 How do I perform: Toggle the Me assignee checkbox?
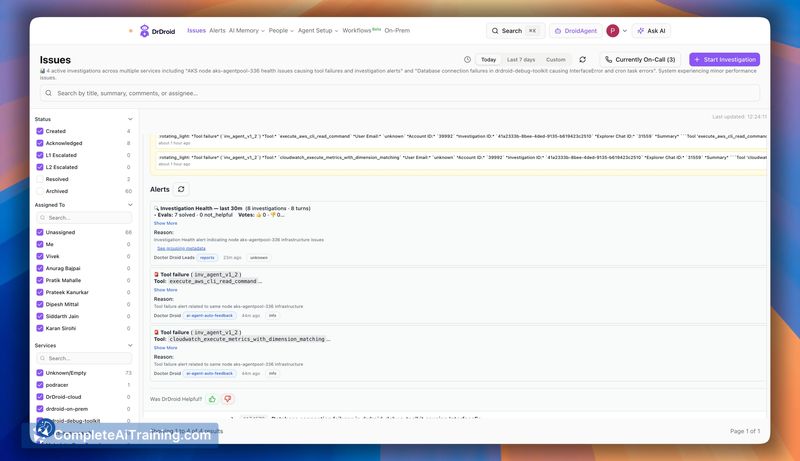click(40, 244)
